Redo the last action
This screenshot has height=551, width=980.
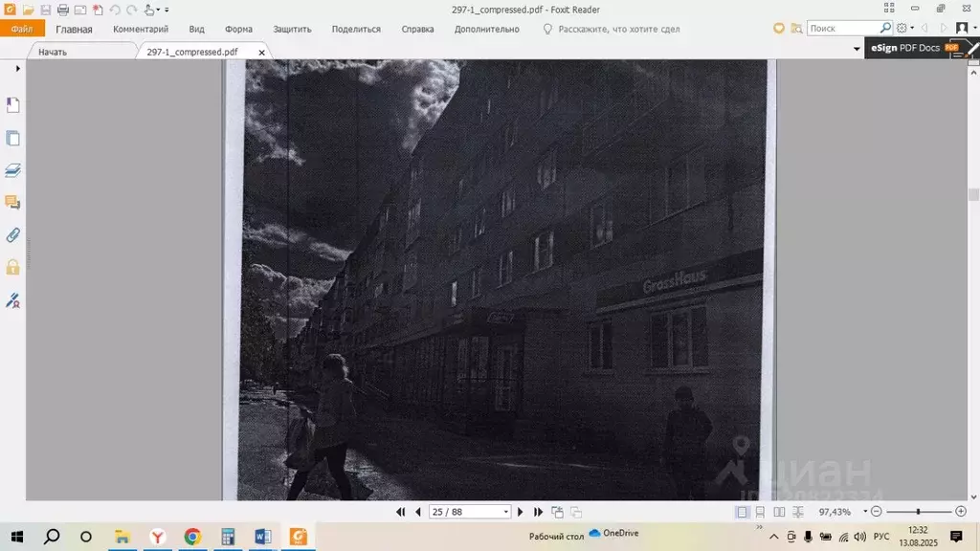tap(131, 10)
